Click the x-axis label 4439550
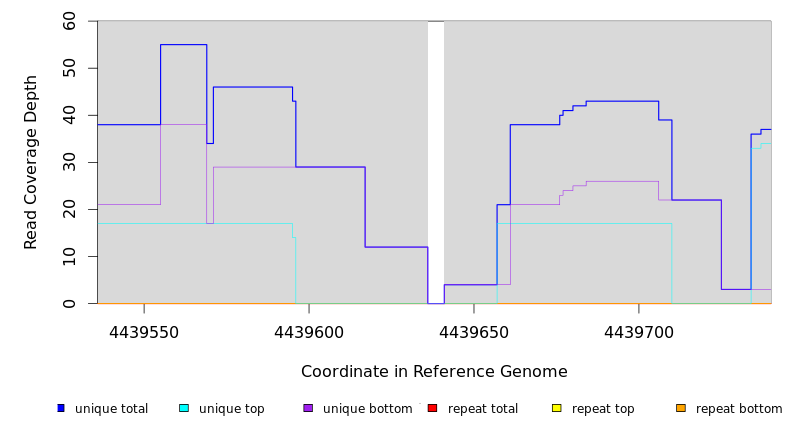This screenshot has width=792, height=432. click(144, 332)
